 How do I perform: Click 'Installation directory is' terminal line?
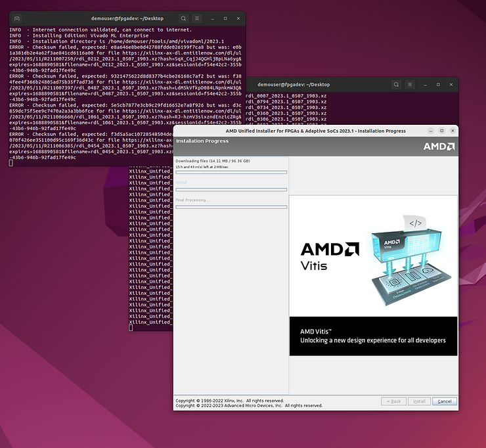pyautogui.click(x=116, y=41)
